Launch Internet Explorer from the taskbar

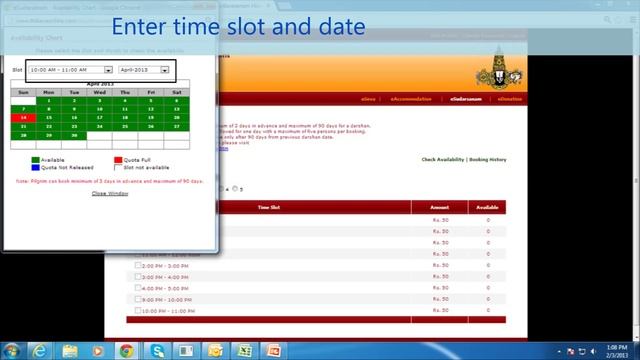tap(40, 351)
